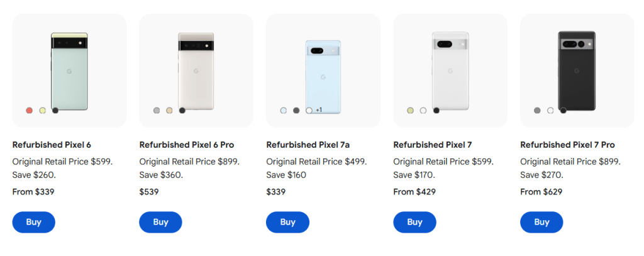Pick the light blue swatch for Pixel 7a
The width and height of the screenshot is (644, 256).
284,111
